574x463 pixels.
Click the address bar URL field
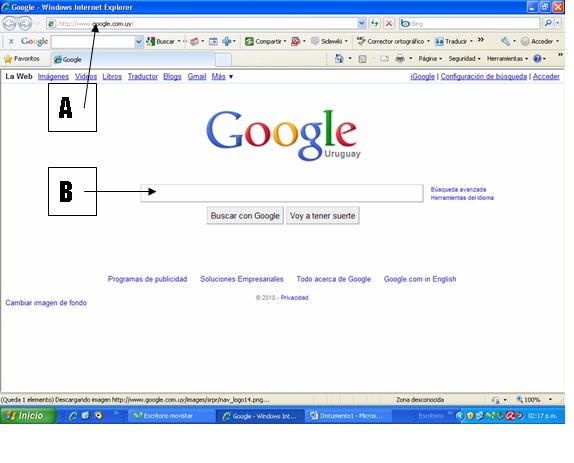click(x=206, y=24)
